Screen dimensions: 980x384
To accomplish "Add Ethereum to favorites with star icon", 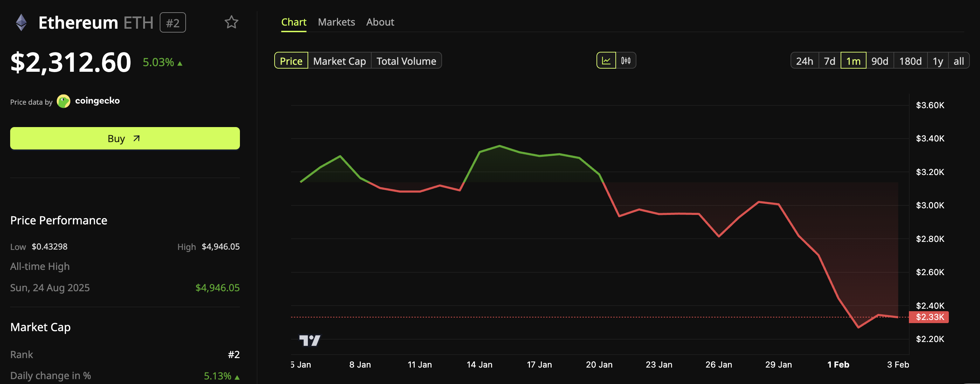I will click(x=231, y=22).
